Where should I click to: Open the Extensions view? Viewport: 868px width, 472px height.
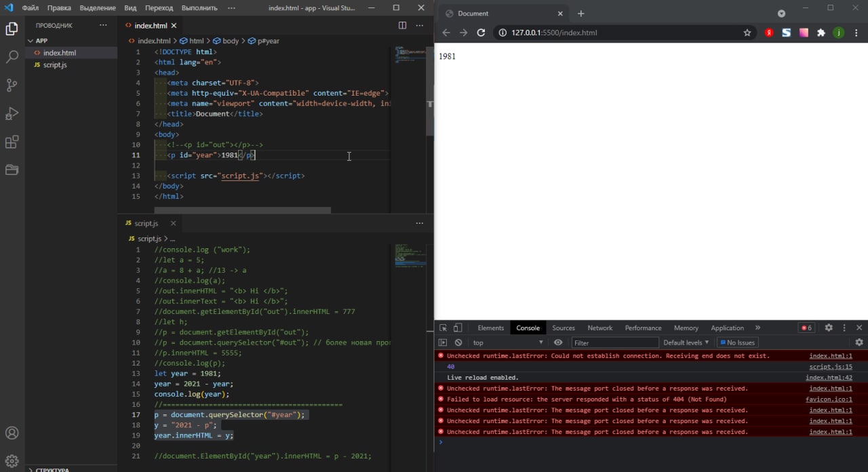[x=12, y=142]
